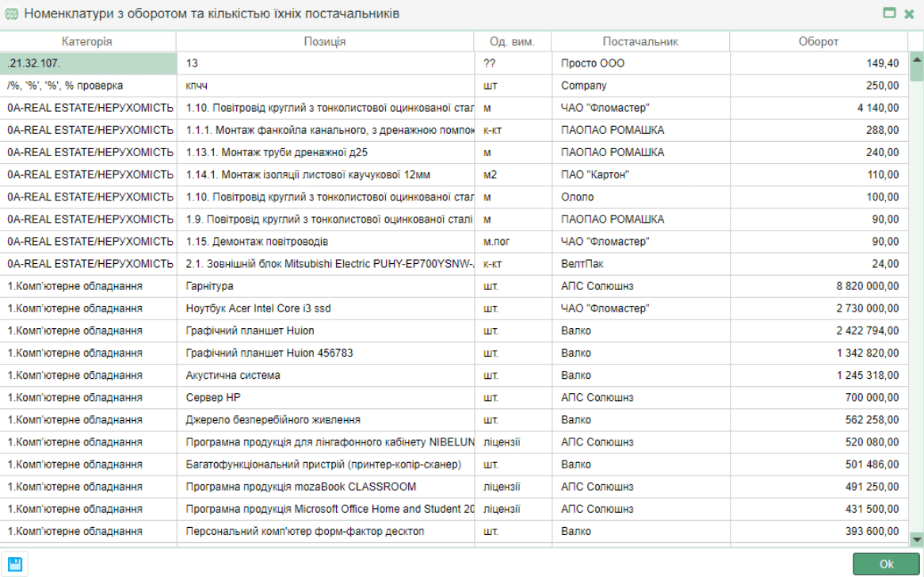Click the save disk icon at bottom left

(x=15, y=564)
